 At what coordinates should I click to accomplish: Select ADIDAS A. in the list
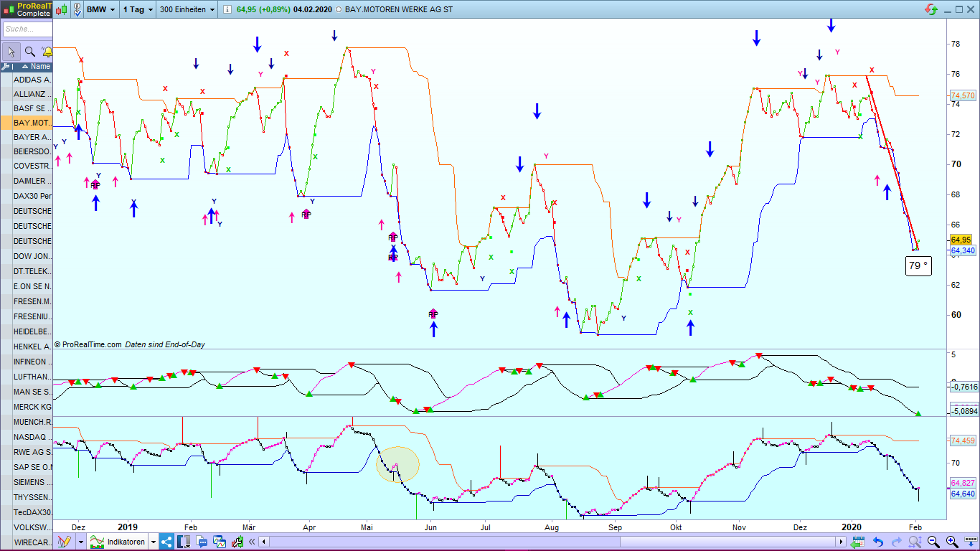[32, 80]
